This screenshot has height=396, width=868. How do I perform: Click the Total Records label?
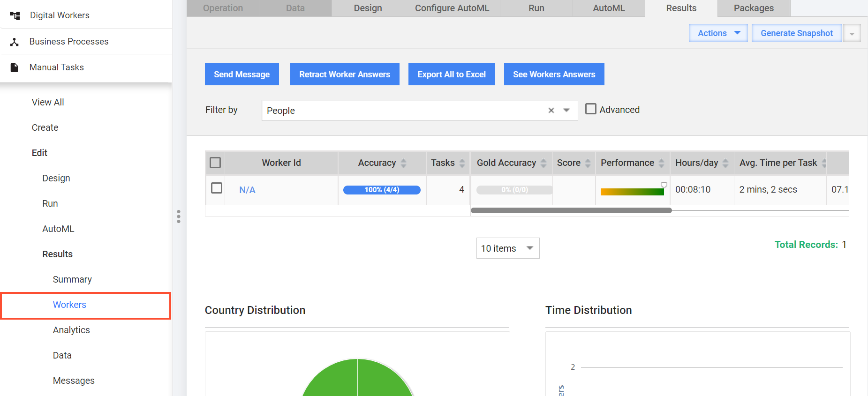click(x=806, y=245)
